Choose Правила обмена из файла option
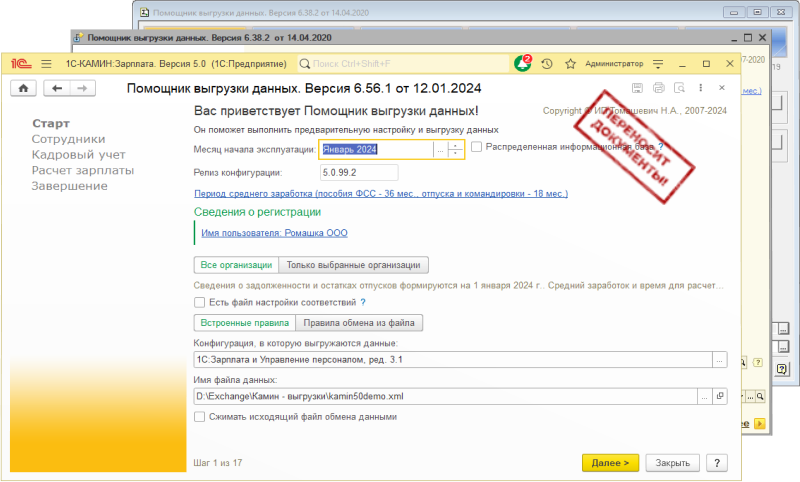The height and width of the screenshot is (482, 800). (x=359, y=323)
